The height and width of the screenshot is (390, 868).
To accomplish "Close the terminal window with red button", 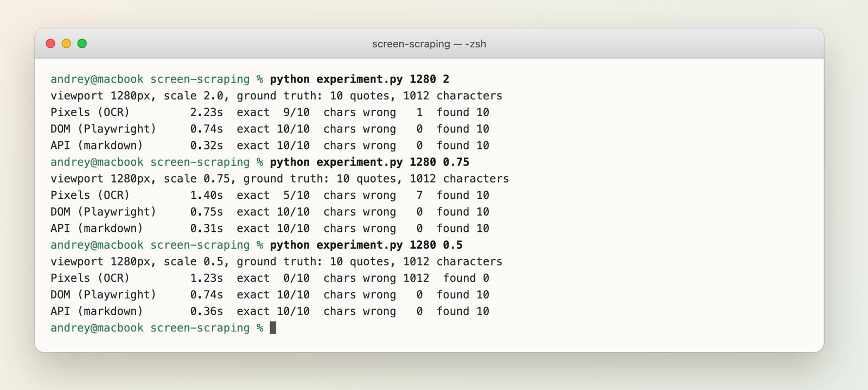I will 50,43.
